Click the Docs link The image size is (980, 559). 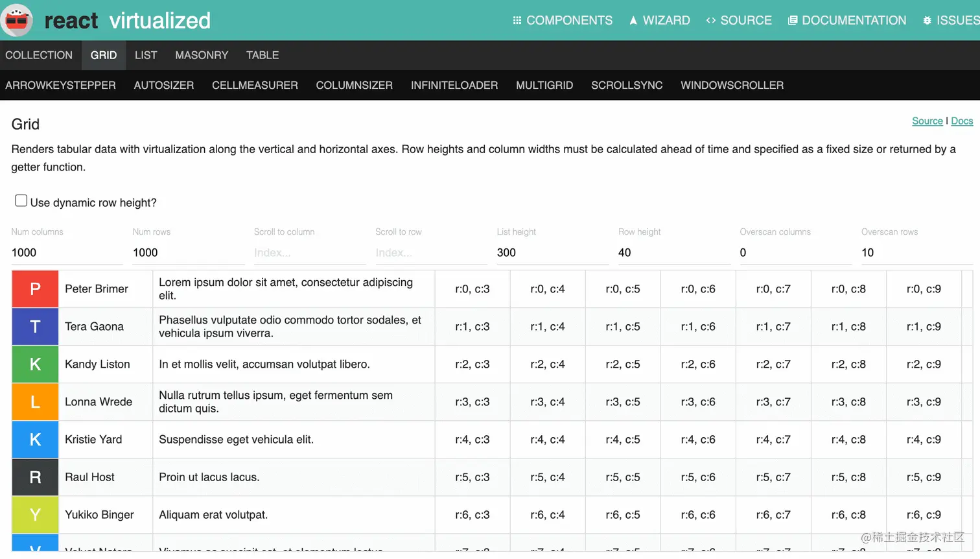962,121
